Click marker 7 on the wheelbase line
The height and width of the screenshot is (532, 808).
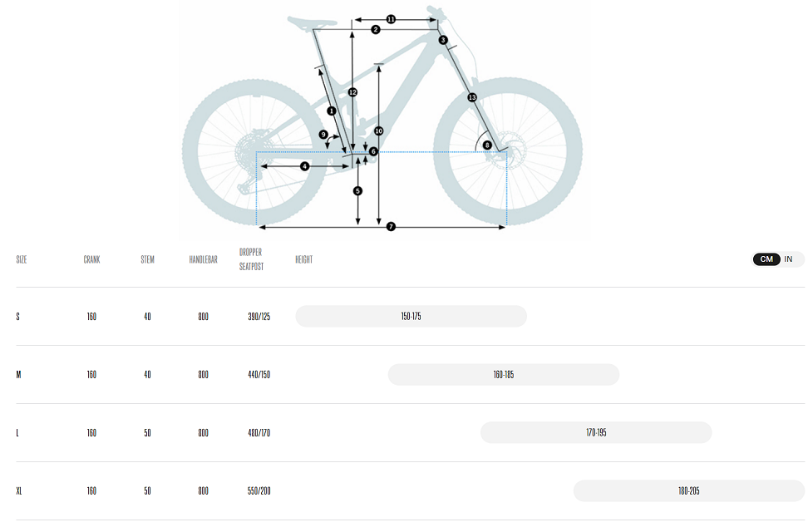[392, 227]
